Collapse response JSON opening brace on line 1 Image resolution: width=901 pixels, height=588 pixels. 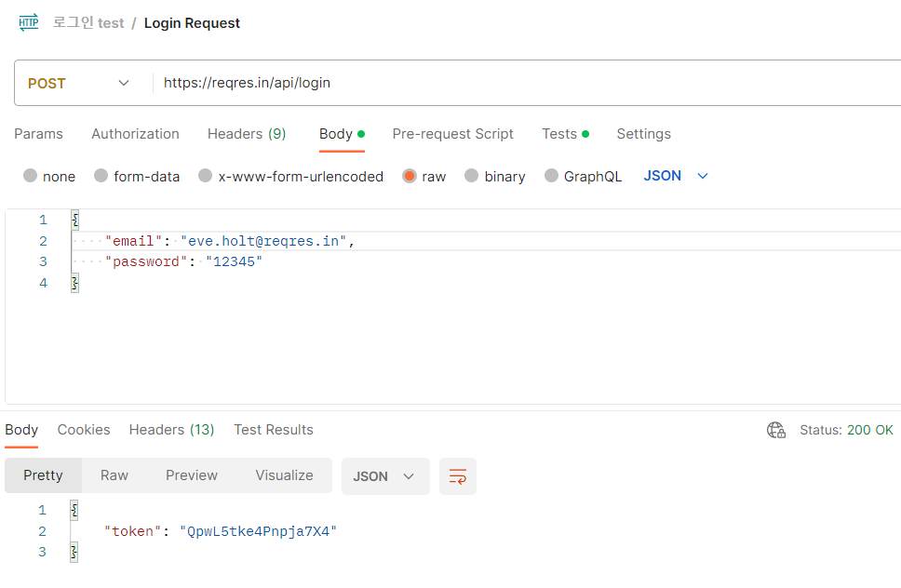click(x=74, y=510)
